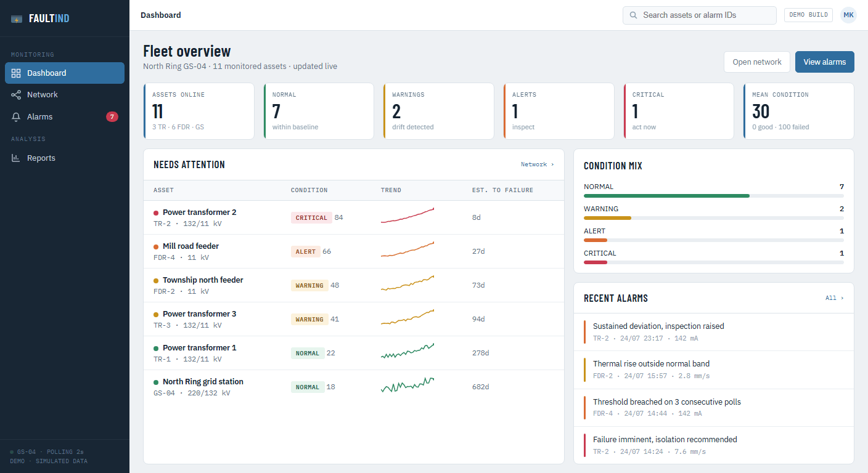Click the magnifier icon in search box
Image resolution: width=868 pixels, height=473 pixels.
click(x=633, y=15)
